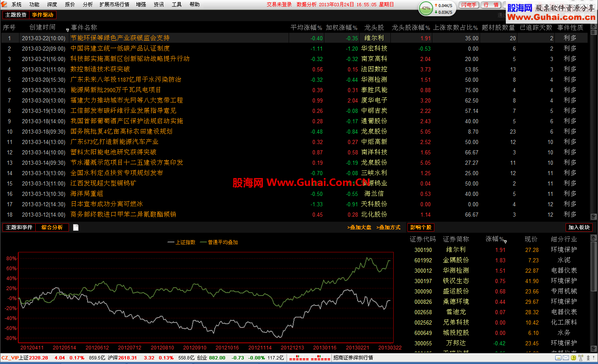Click the keyboard-wizard icon in status bar
598x364 pixels.
[558, 358]
